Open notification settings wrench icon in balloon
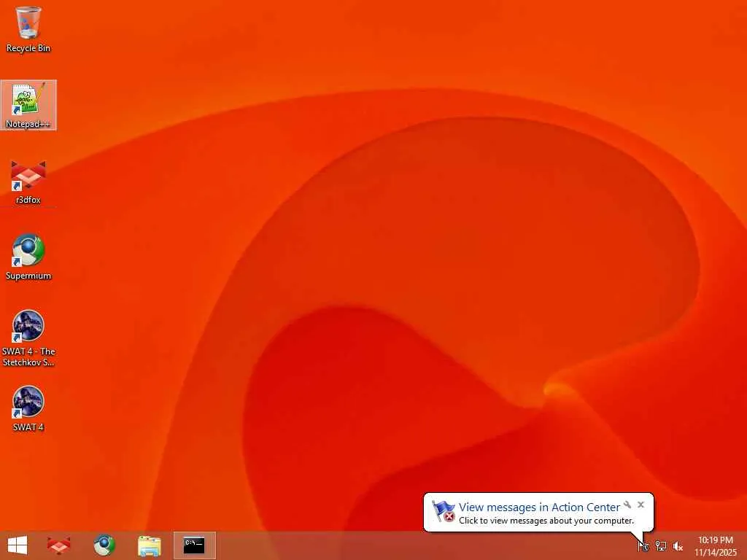This screenshot has height=560, width=747. point(627,505)
